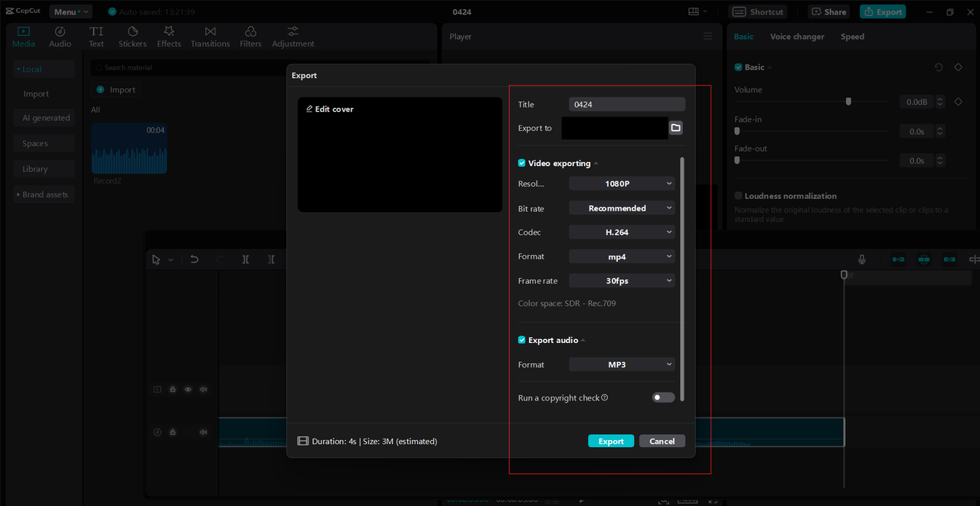
Task: Open the Codec H.264 dropdown
Action: [x=622, y=232]
